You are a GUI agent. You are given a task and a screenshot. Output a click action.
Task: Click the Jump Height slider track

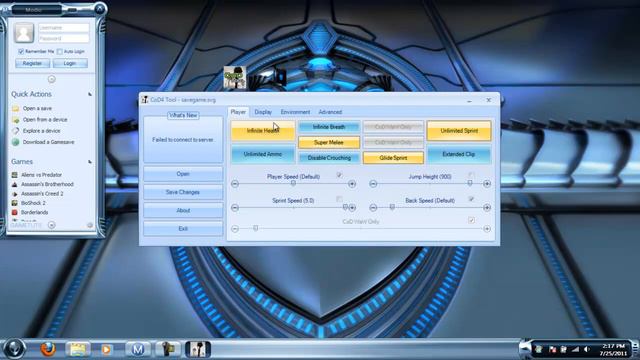tap(430, 184)
